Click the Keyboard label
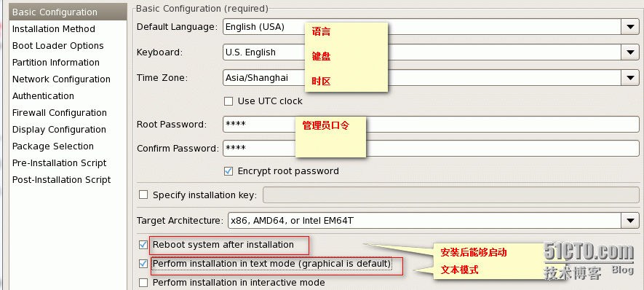644x290 pixels. 159,52
